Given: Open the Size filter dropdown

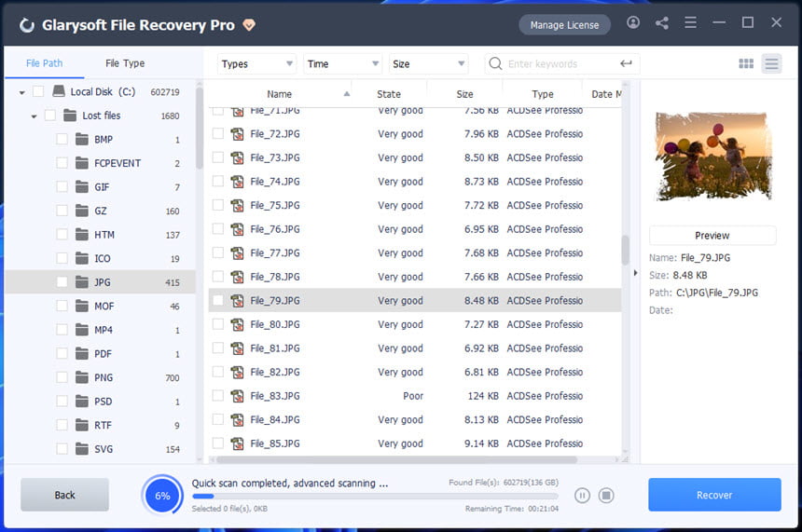Looking at the screenshot, I should click(x=429, y=64).
